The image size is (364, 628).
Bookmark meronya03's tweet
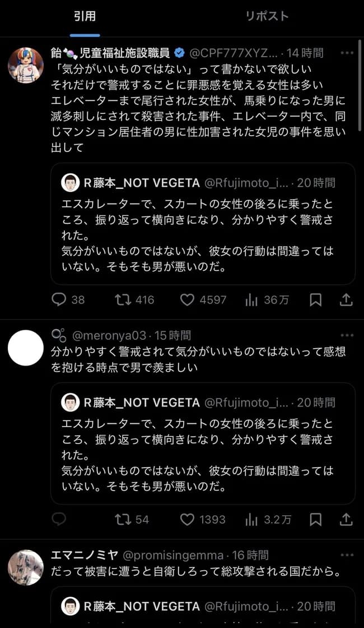[315, 519]
